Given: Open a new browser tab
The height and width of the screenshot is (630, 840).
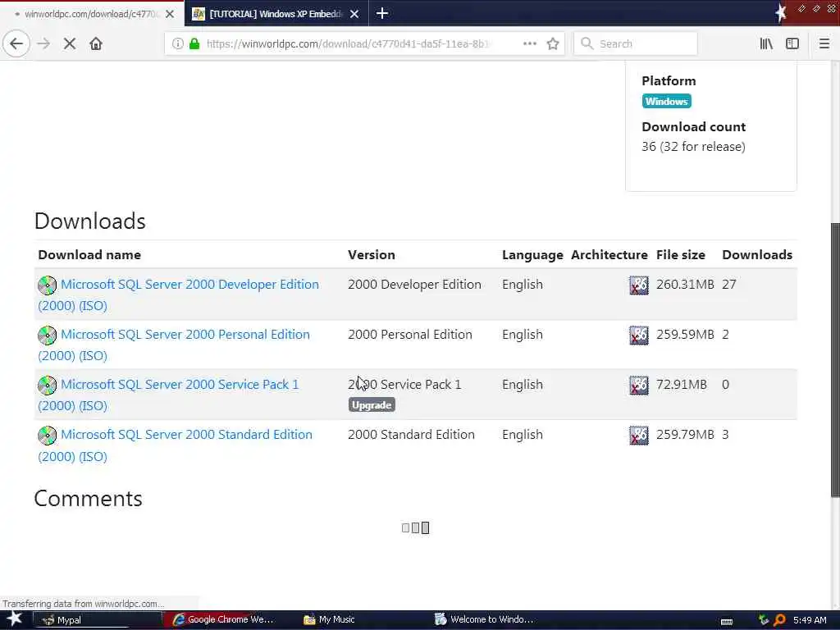Looking at the screenshot, I should tap(382, 13).
